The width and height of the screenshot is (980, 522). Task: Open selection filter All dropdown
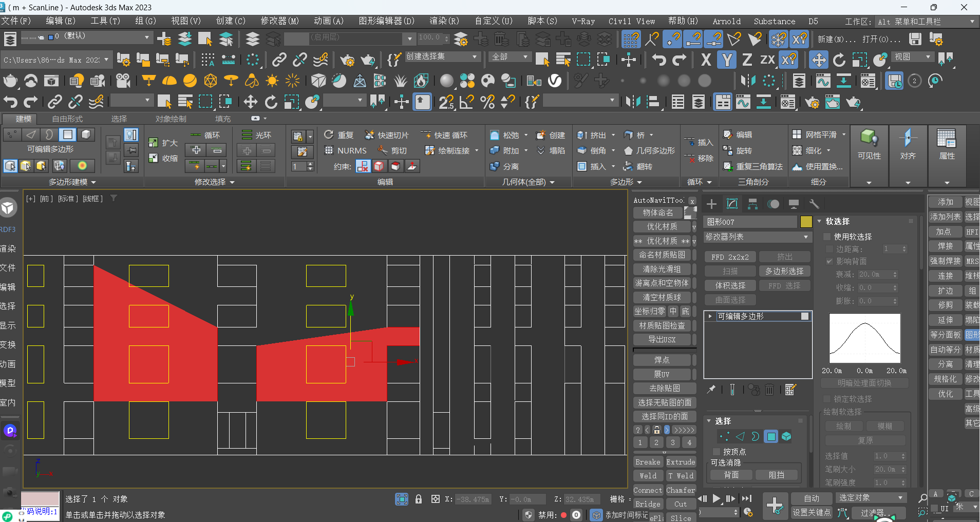[510, 56]
